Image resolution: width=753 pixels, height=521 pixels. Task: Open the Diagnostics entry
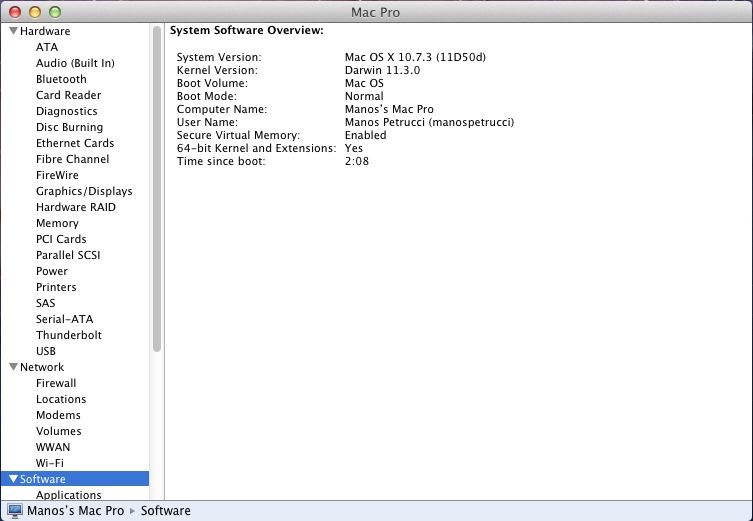coord(67,111)
